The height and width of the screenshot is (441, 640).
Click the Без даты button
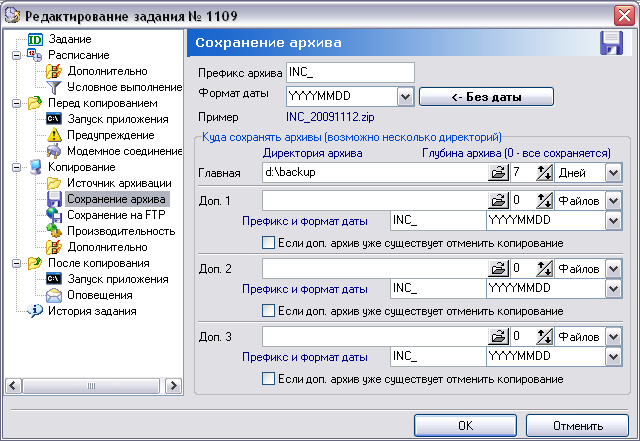[x=486, y=97]
